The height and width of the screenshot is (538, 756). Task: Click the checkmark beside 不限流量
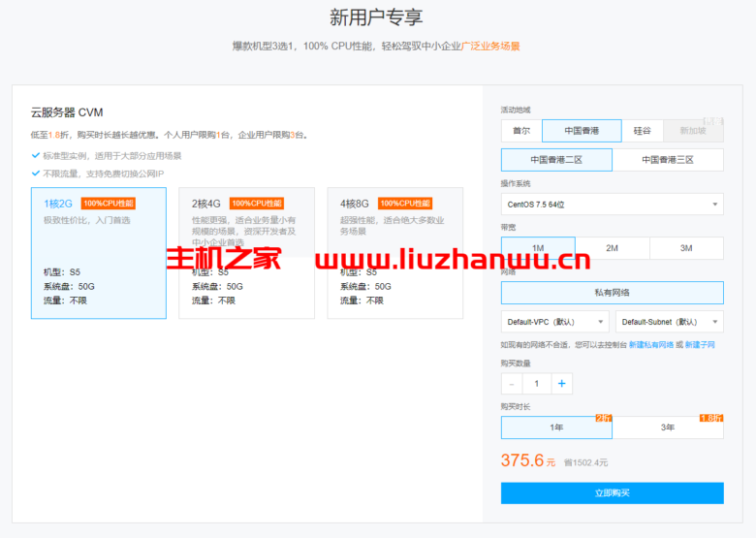click(35, 174)
